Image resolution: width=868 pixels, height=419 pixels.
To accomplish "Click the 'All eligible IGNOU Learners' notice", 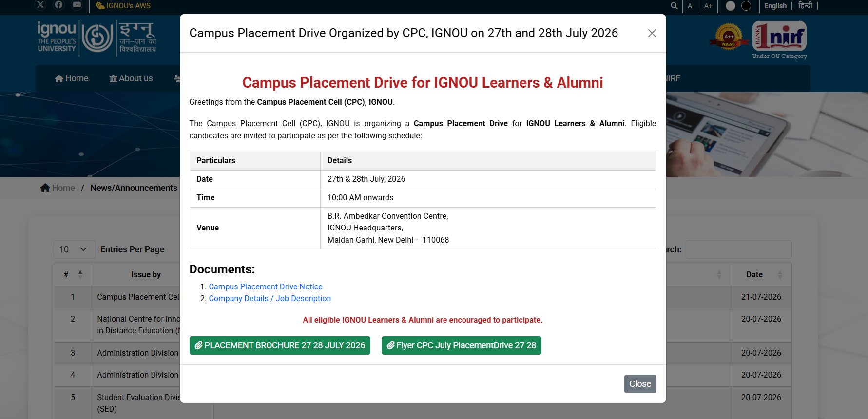I will pos(423,320).
